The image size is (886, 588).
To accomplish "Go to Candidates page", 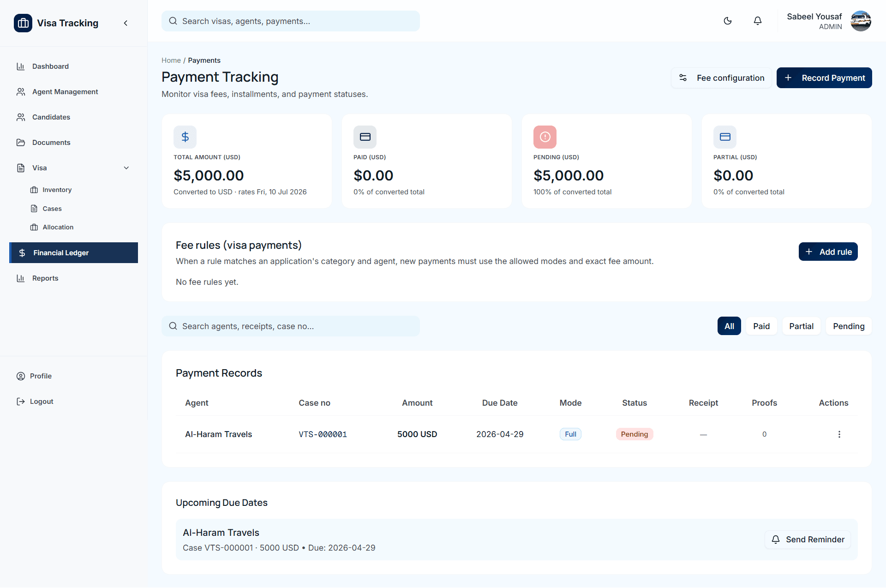I will tap(74, 117).
